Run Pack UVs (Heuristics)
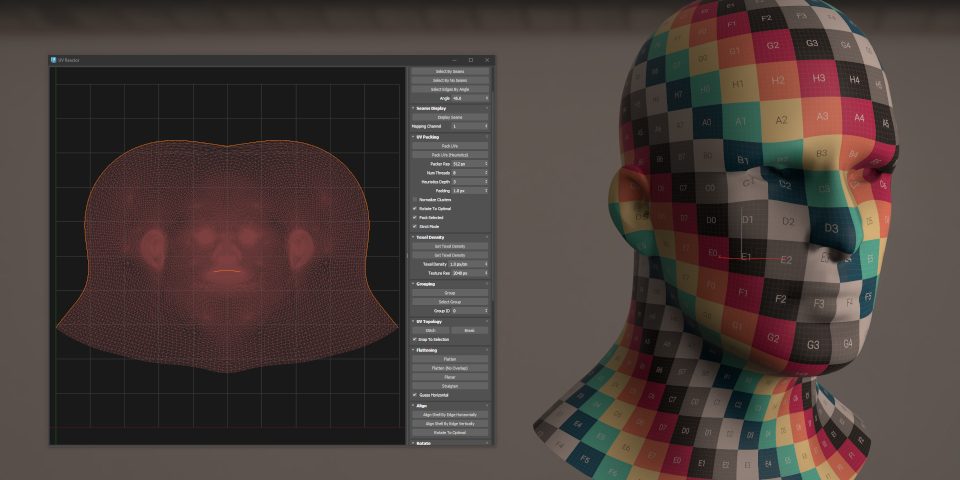The width and height of the screenshot is (960, 480). [x=449, y=155]
